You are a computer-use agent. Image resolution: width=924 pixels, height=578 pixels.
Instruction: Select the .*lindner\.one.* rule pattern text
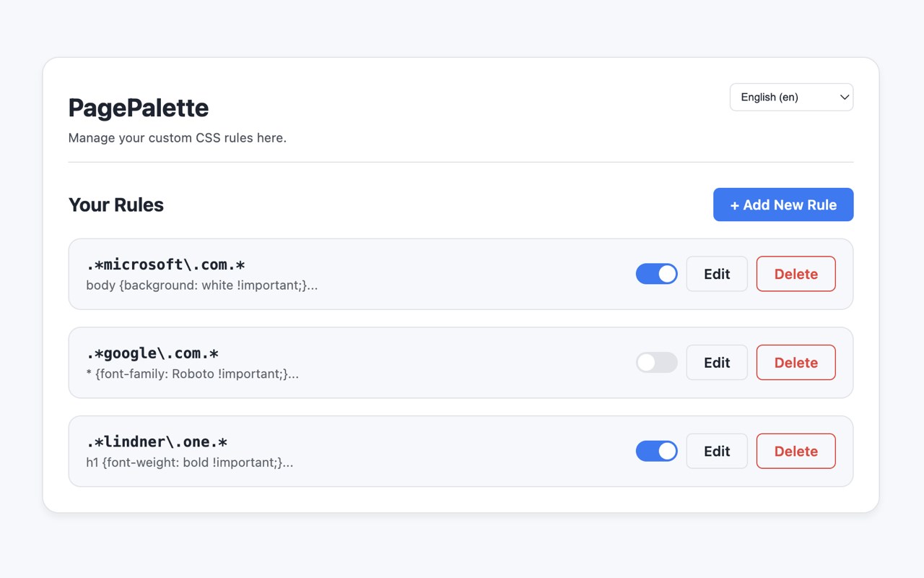coord(157,442)
